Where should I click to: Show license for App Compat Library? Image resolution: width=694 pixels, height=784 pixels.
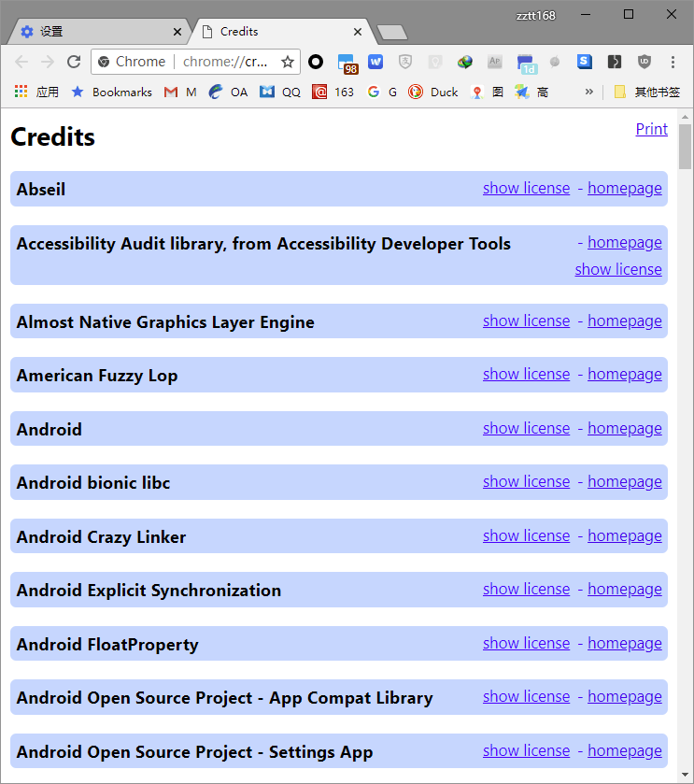(526, 696)
